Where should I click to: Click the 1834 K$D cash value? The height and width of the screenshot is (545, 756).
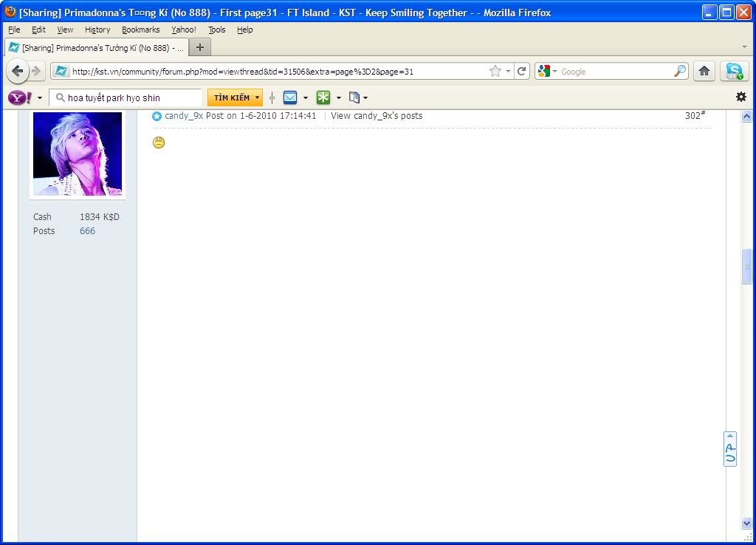coord(100,217)
